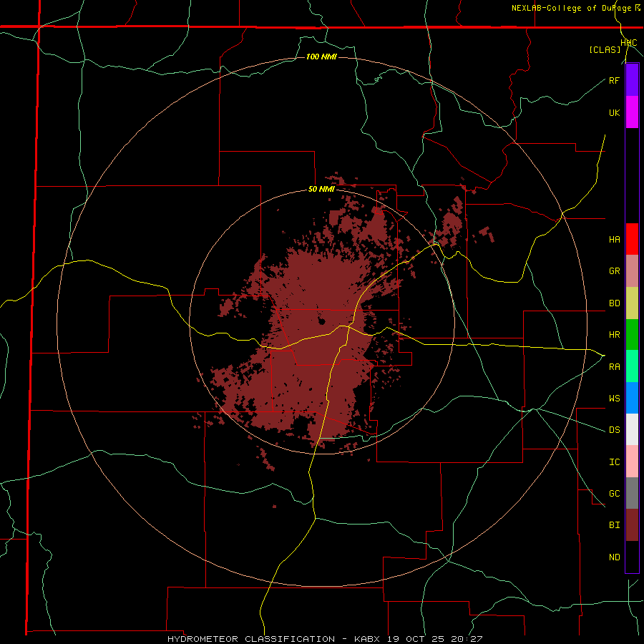Pick the HR green legend swatch
The image size is (644, 644).
pyautogui.click(x=632, y=335)
